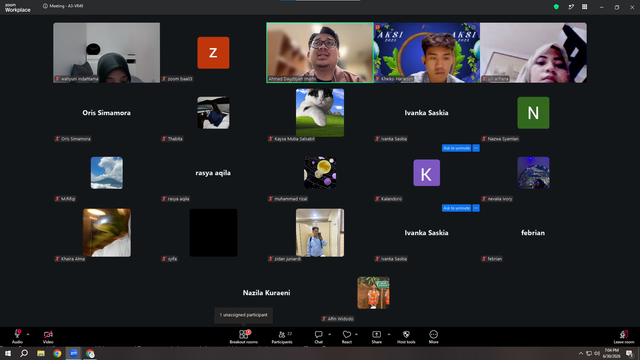
Task: Click nevalia ivory's profile picture
Action: (x=533, y=173)
